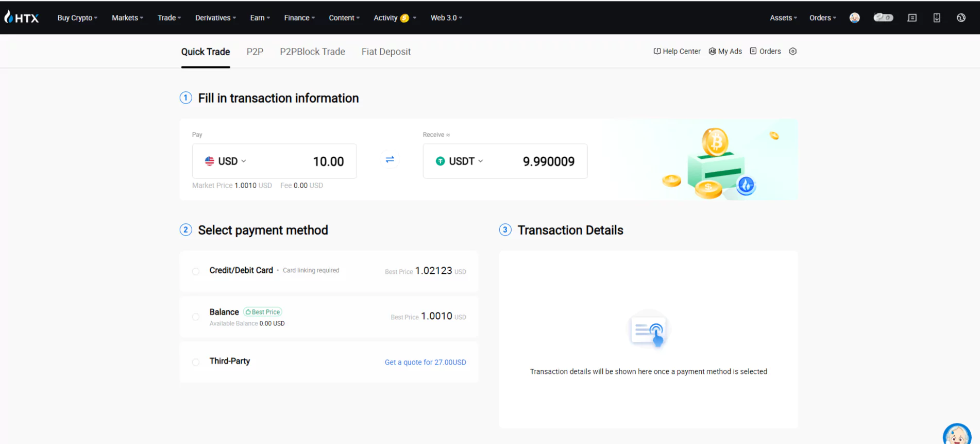The height and width of the screenshot is (444, 980).
Task: Open the Quick Trade settings gear icon
Action: pyautogui.click(x=793, y=51)
